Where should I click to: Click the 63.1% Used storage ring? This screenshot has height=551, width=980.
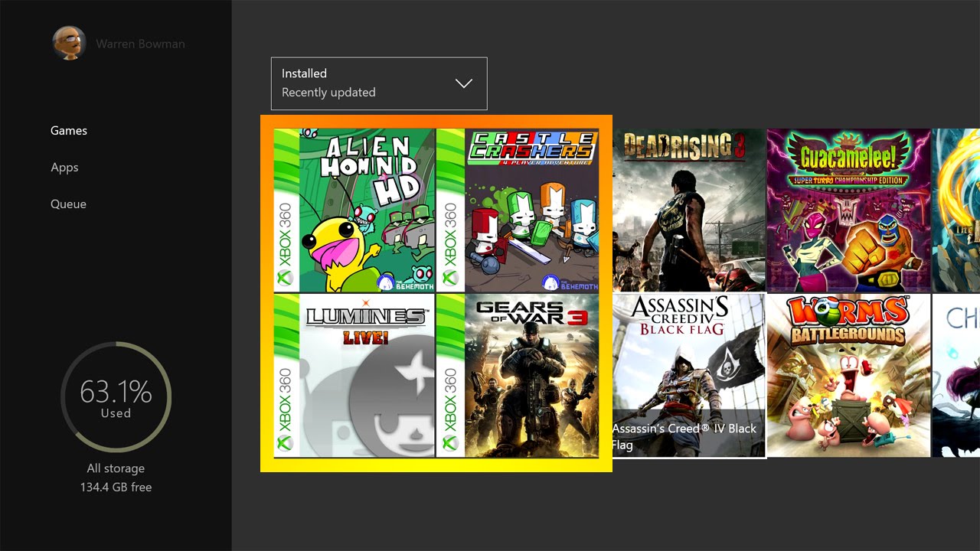116,397
